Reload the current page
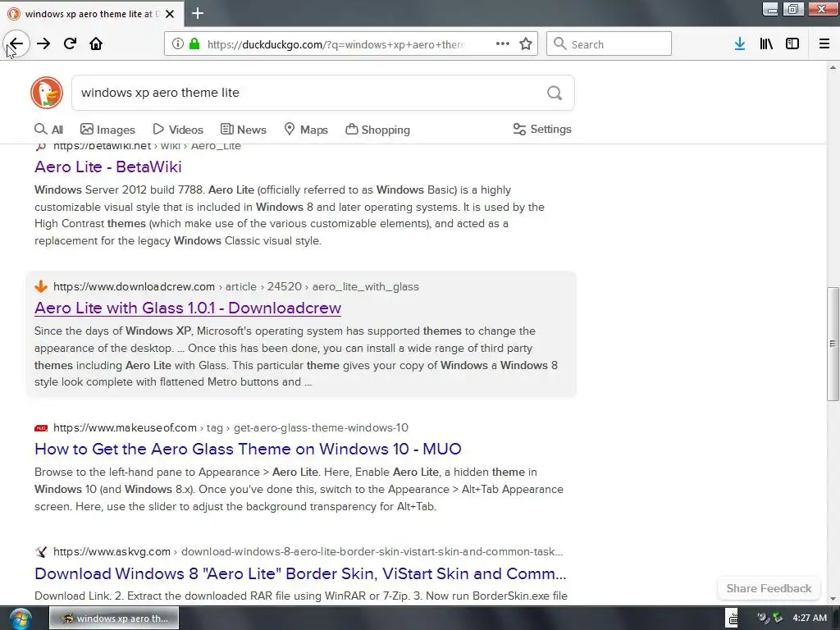Screen dimensions: 840x630 pos(70,44)
